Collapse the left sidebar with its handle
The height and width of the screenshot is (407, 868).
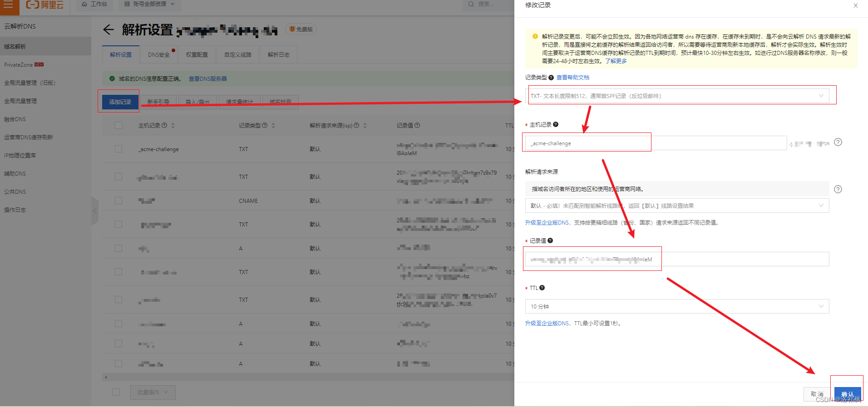[95, 211]
